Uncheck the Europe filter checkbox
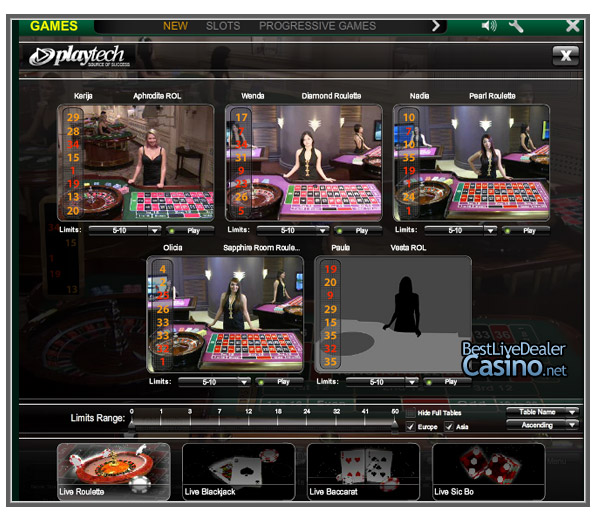The height and width of the screenshot is (523, 600). pyautogui.click(x=411, y=426)
